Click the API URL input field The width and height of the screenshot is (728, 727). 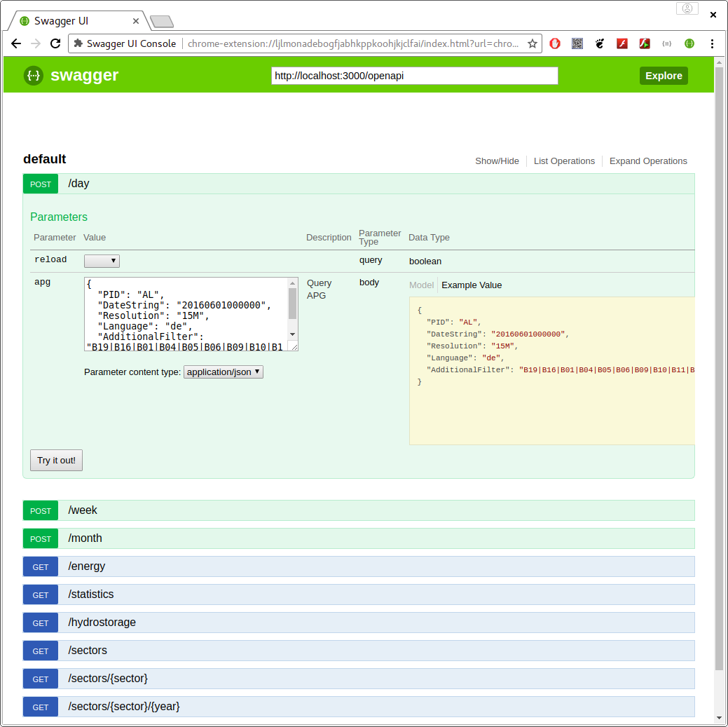tap(414, 76)
